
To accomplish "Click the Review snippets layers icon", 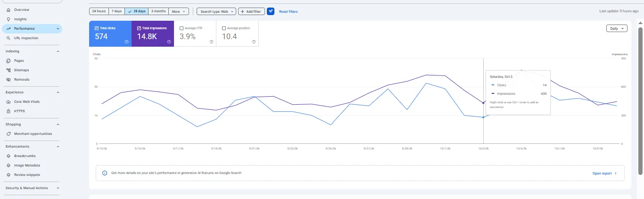I will click(8, 175).
